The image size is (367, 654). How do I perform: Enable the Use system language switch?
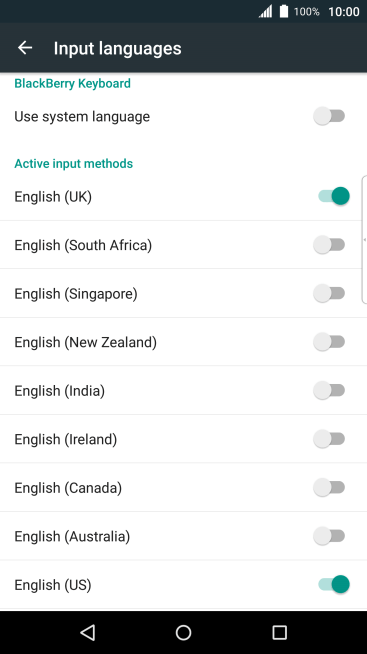[329, 116]
